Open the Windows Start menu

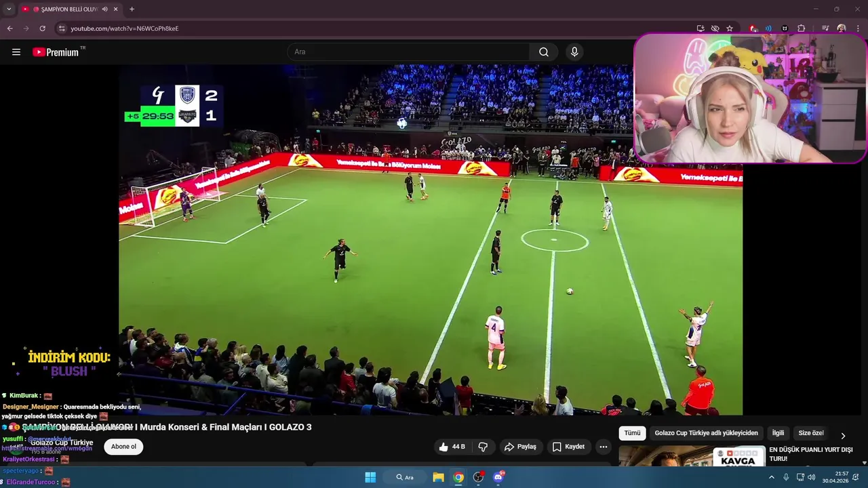click(370, 477)
